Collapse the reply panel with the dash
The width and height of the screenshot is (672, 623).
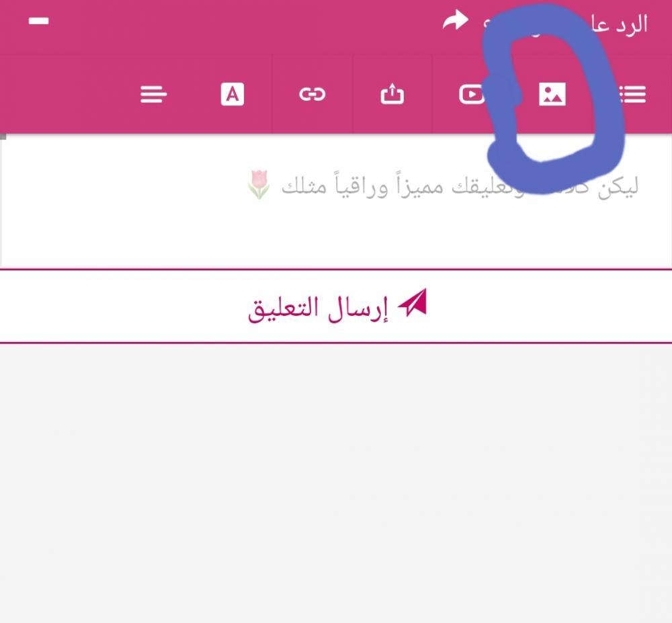coord(38,21)
